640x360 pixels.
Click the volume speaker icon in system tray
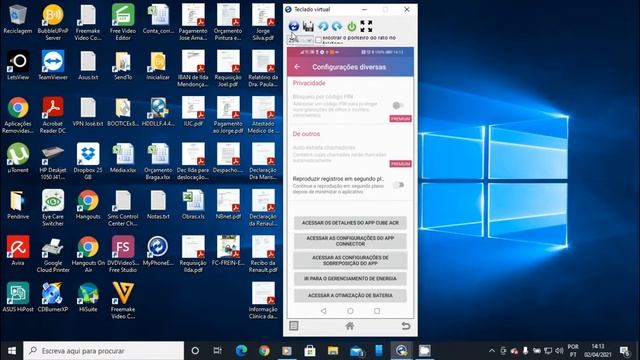(559, 351)
